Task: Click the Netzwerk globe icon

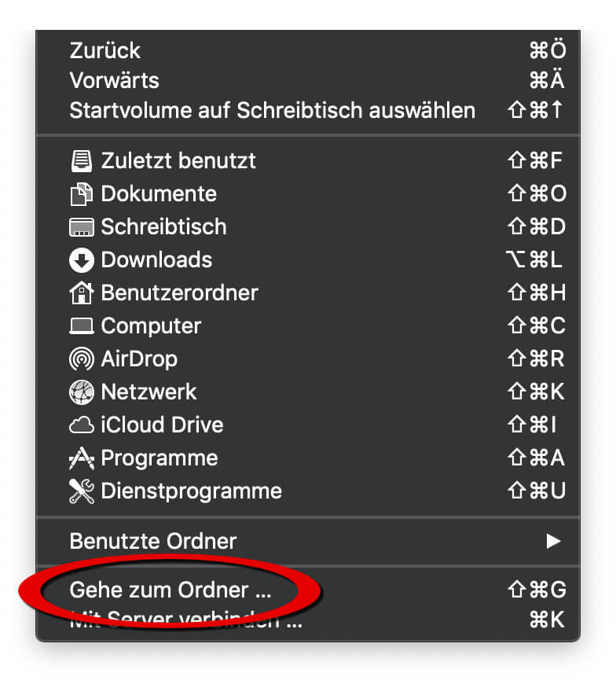Action: pyautogui.click(x=82, y=392)
